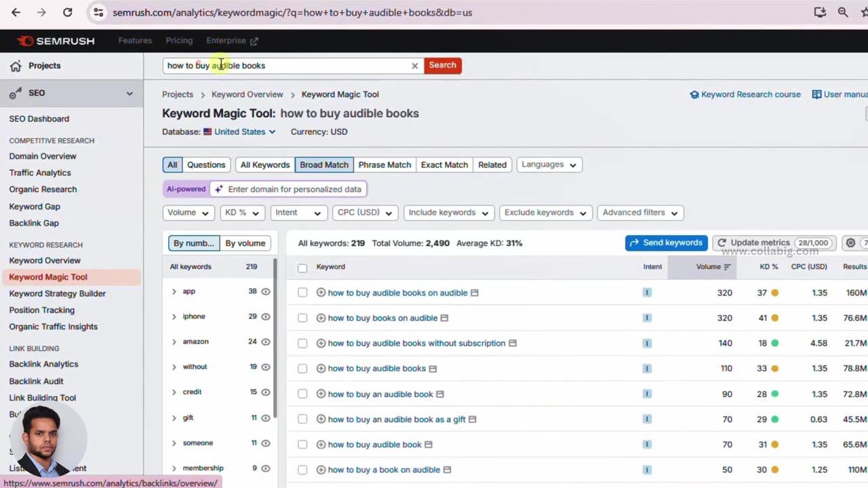Expand the 'without' keyword group

(174, 367)
